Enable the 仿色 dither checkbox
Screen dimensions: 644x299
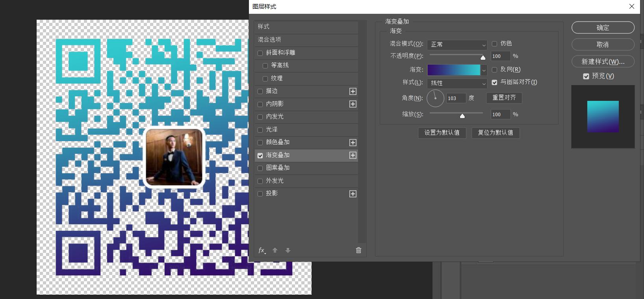pyautogui.click(x=495, y=44)
